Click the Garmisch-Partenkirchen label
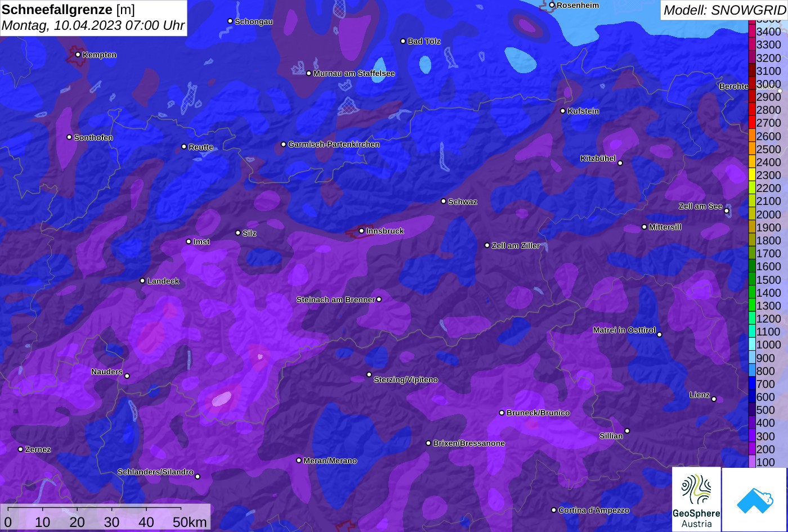Viewport: 788px width, 532px height. pyautogui.click(x=334, y=144)
